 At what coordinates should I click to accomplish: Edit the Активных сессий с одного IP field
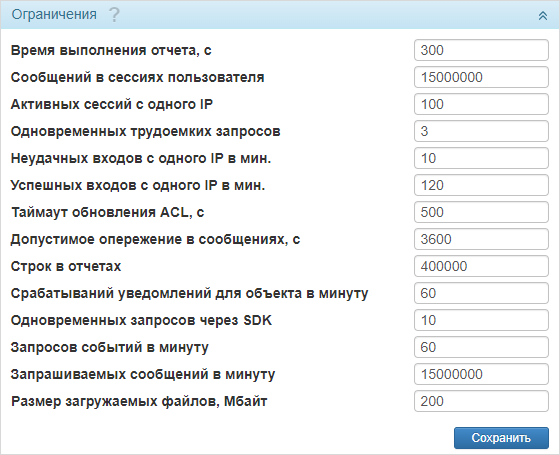481,104
